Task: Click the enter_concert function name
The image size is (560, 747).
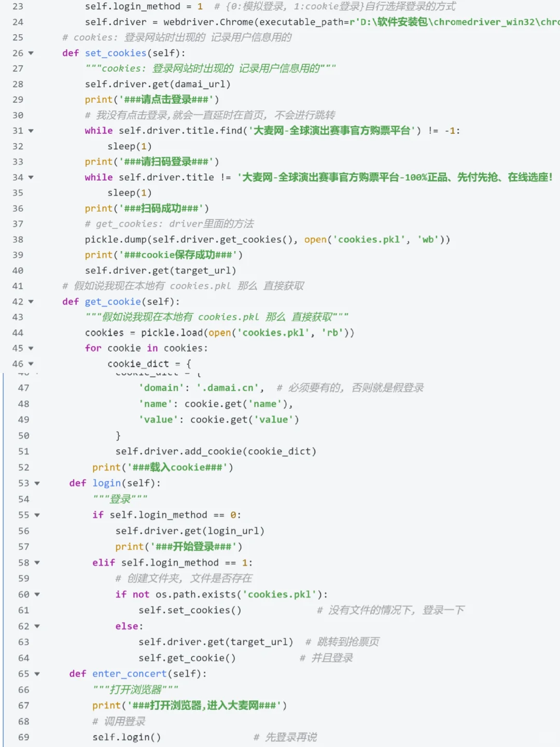Action: [130, 673]
